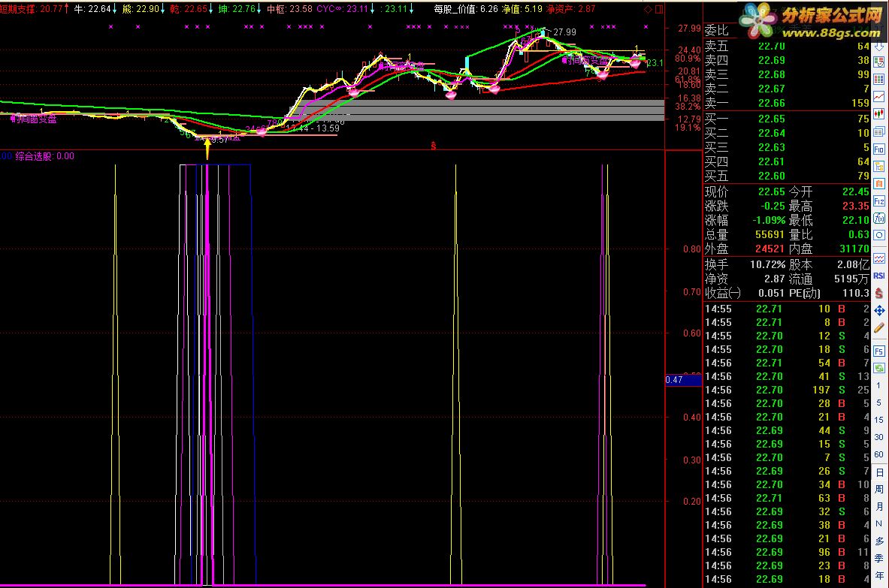
Task: Click the blue down-arrow sidebar icon
Action: pos(878,47)
